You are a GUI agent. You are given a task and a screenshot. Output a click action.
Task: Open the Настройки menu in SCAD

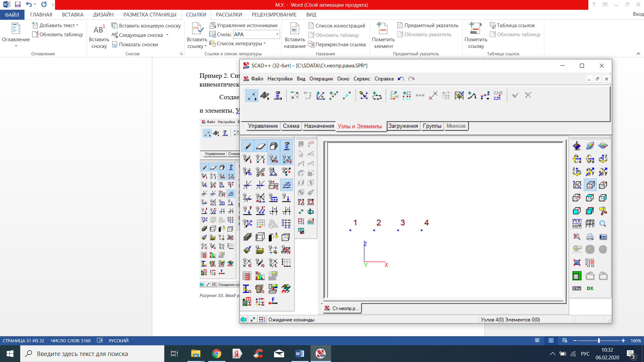[x=280, y=79]
